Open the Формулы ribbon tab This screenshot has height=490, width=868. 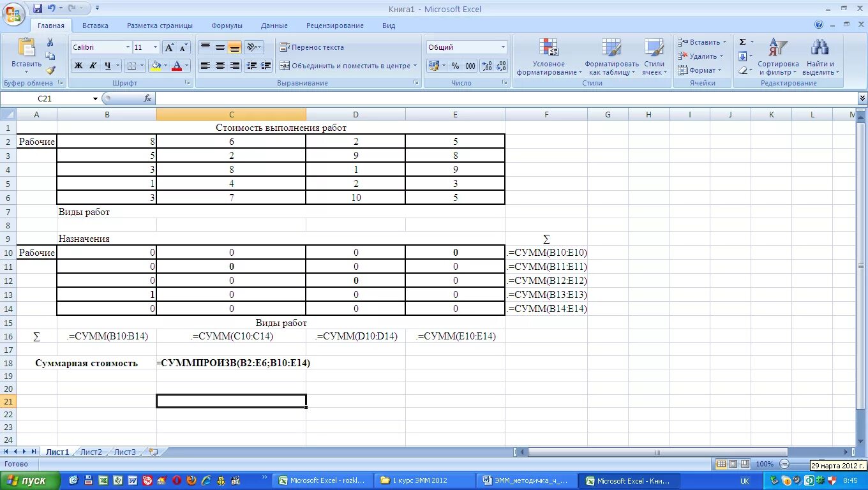tap(227, 26)
